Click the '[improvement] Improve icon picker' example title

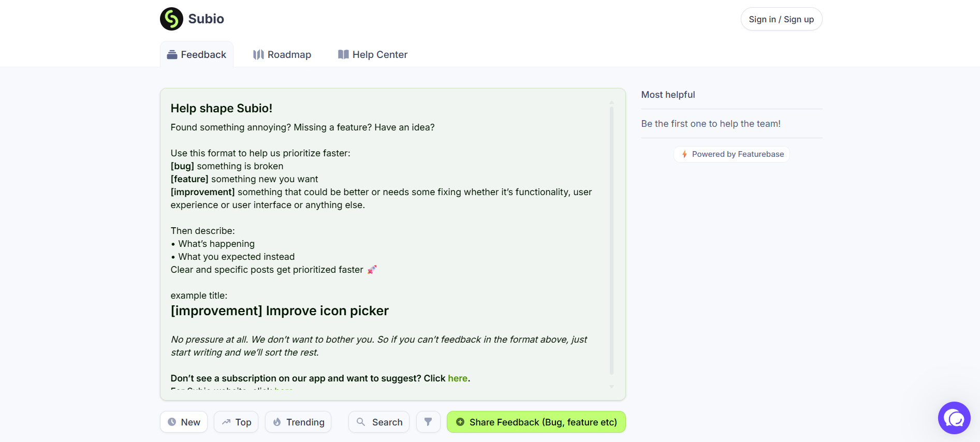pyautogui.click(x=280, y=311)
